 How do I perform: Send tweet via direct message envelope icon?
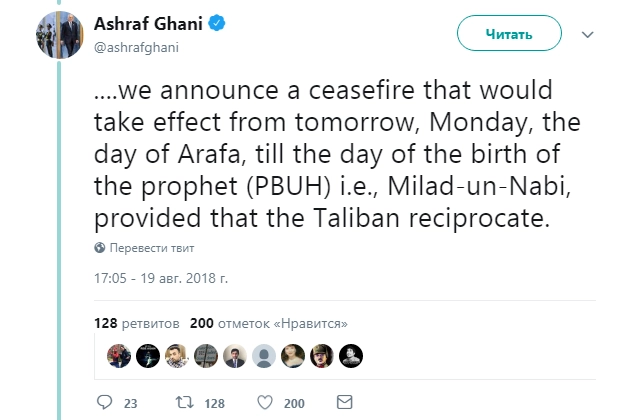tap(344, 402)
